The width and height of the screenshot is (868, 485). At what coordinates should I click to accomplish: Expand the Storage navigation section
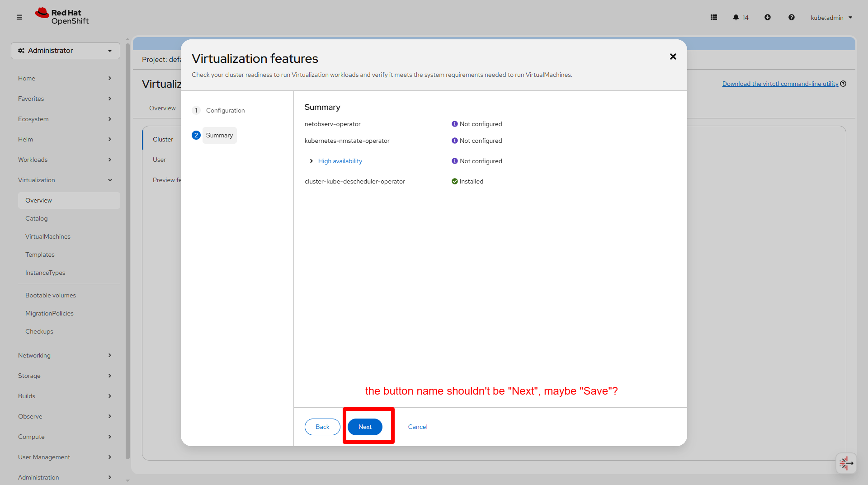66,376
